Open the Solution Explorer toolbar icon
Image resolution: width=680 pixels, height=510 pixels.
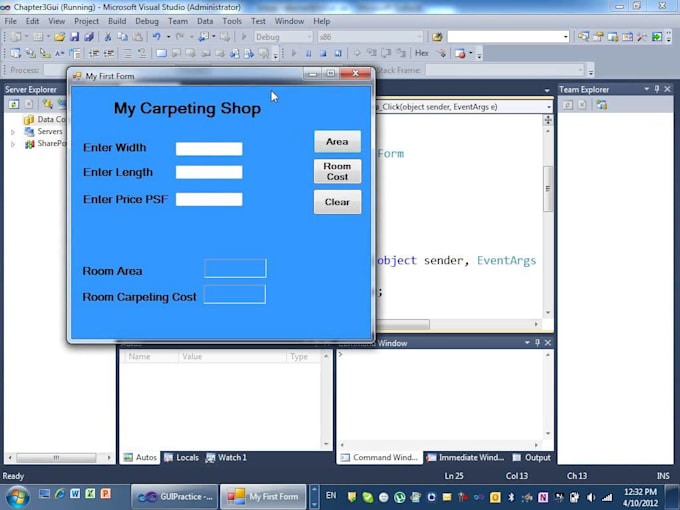tap(583, 37)
